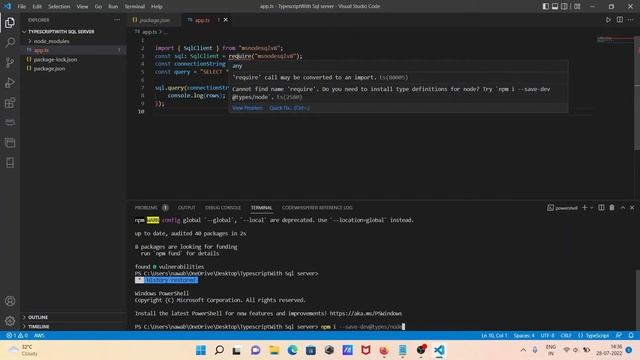The width and height of the screenshot is (640, 360).
Task: Maximize the panel with the up chevron
Action: (x=623, y=207)
